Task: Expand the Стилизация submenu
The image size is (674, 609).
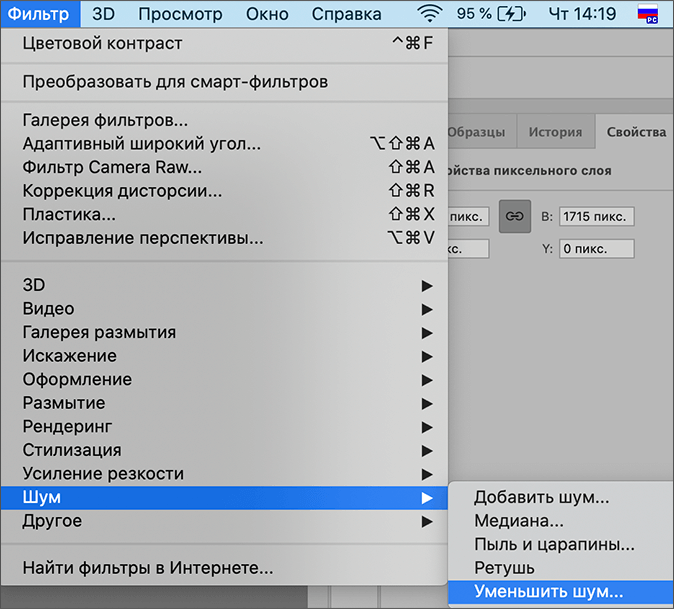Action: (x=224, y=451)
